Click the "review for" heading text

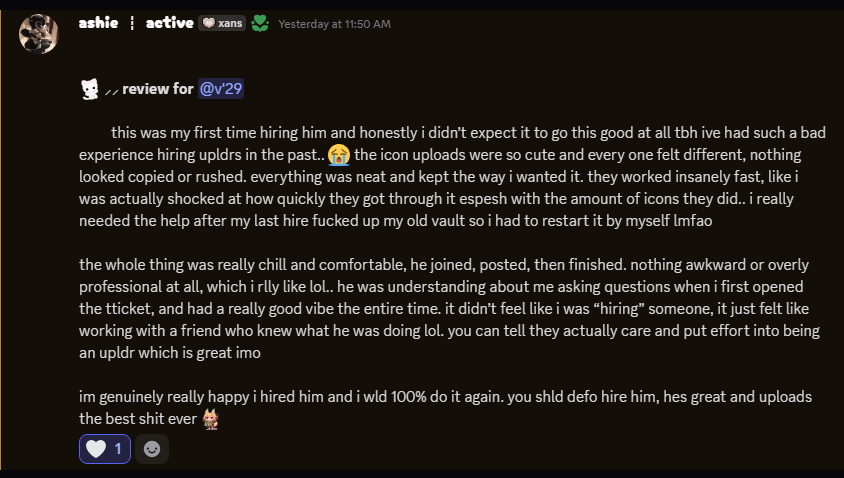point(157,89)
